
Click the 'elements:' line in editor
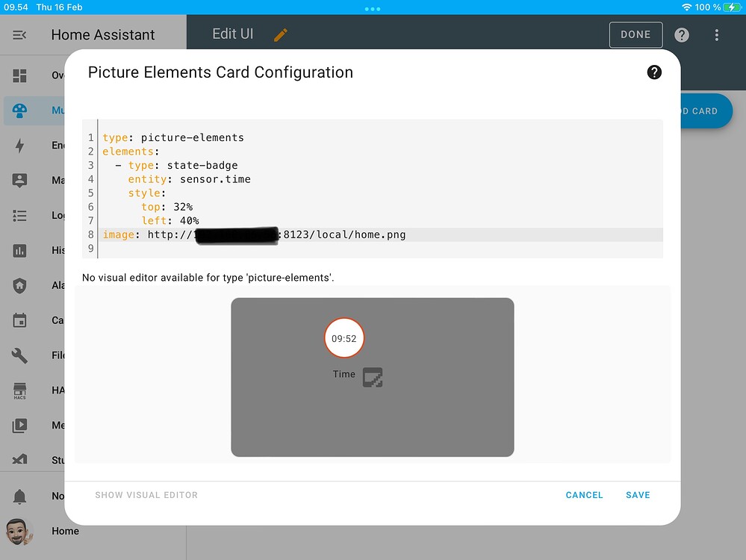(x=131, y=152)
